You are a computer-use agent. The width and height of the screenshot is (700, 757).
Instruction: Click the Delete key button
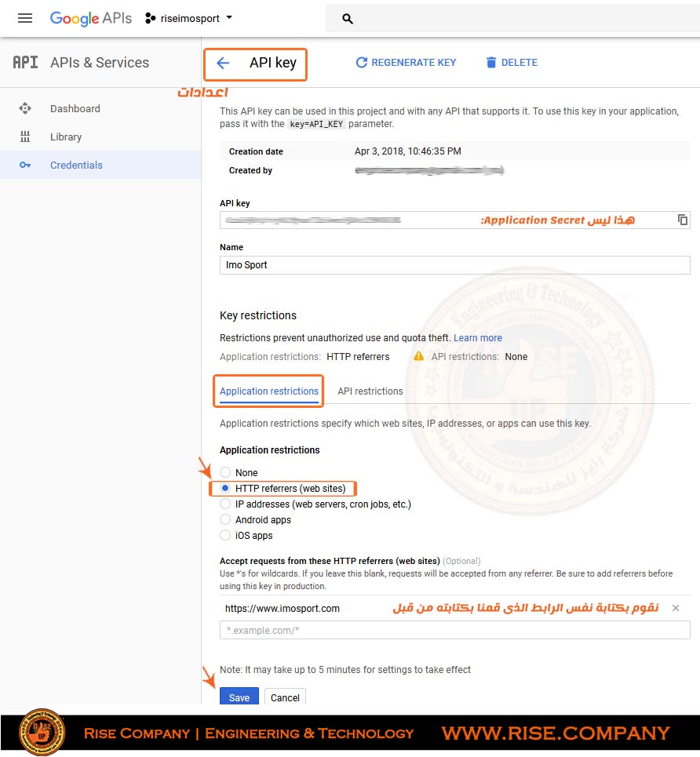[x=512, y=62]
